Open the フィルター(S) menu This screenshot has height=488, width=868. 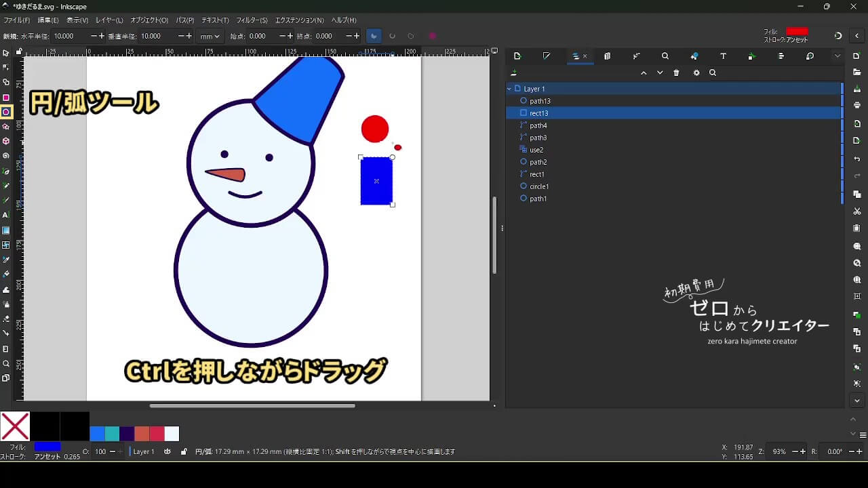252,20
